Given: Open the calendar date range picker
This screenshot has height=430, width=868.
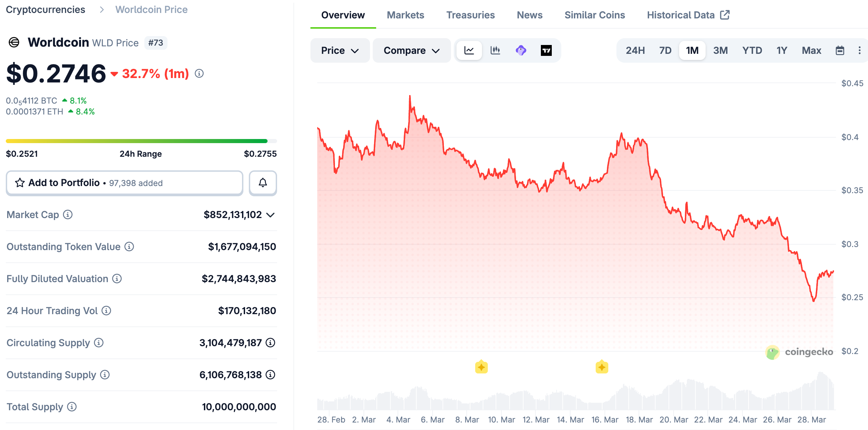Looking at the screenshot, I should pos(840,50).
